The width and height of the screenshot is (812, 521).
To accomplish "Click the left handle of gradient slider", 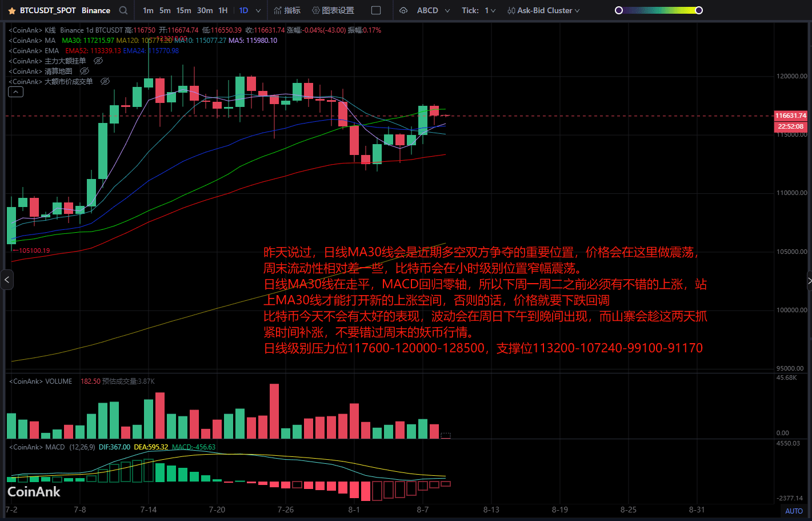I will [618, 10].
